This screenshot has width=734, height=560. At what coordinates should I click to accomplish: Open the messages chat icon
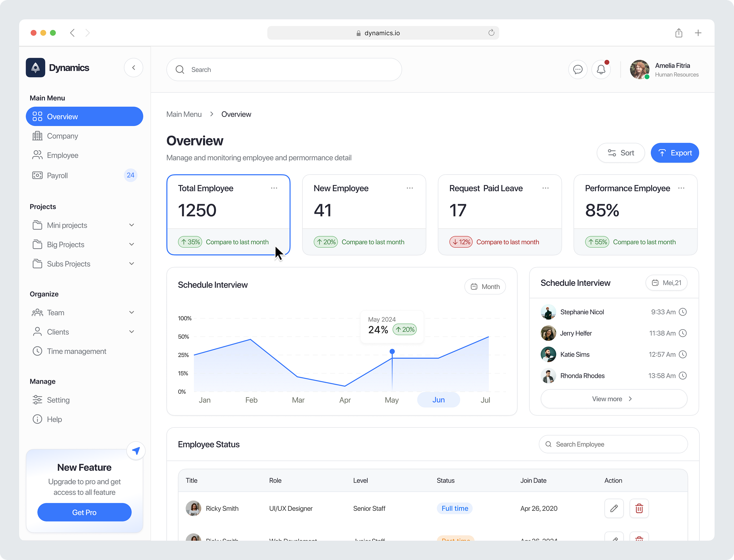578,69
